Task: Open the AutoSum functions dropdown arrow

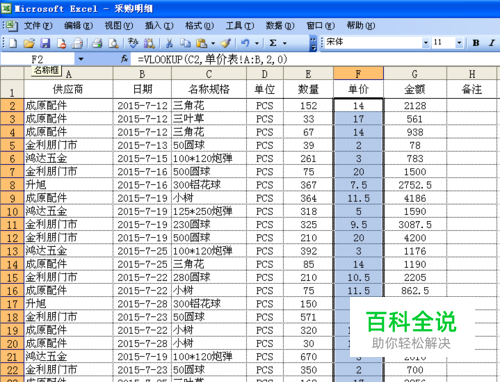Action: click(284, 43)
